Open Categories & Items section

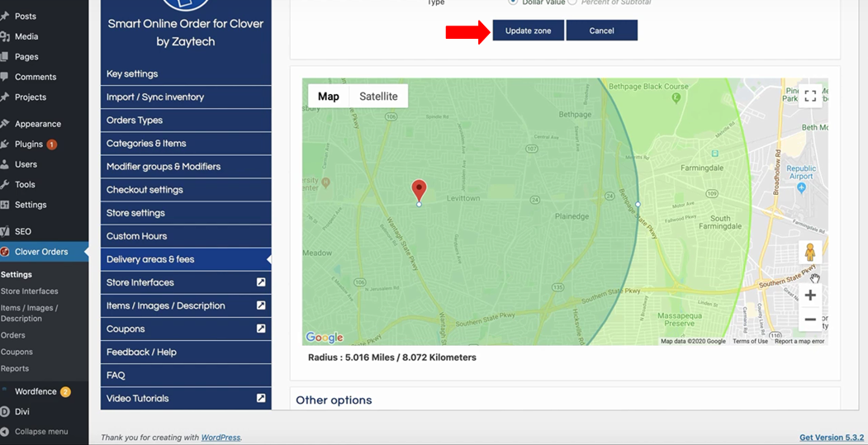[x=186, y=144]
